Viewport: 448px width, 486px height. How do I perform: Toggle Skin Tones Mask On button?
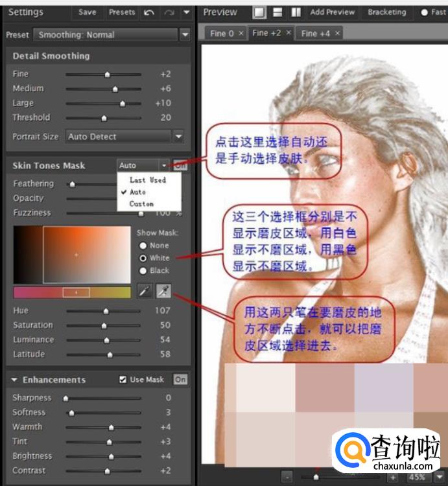pyautogui.click(x=180, y=165)
